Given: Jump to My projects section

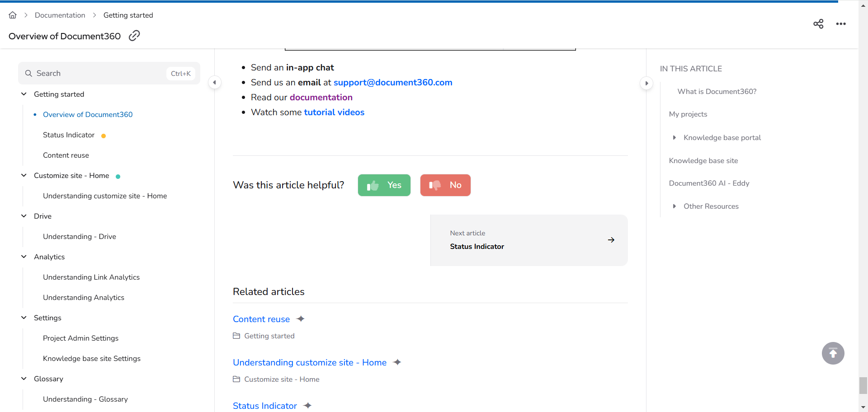Looking at the screenshot, I should pos(688,114).
